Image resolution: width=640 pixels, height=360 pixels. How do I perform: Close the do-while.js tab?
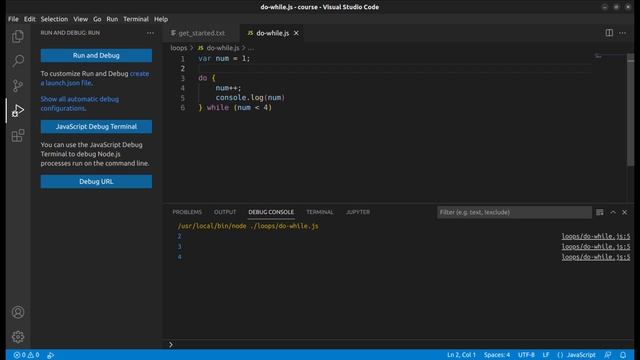point(296,33)
